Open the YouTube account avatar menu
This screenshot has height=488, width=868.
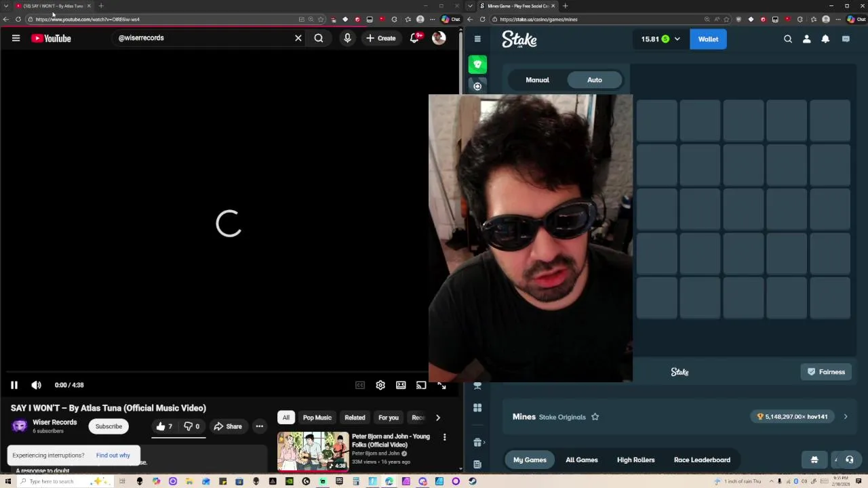(439, 38)
